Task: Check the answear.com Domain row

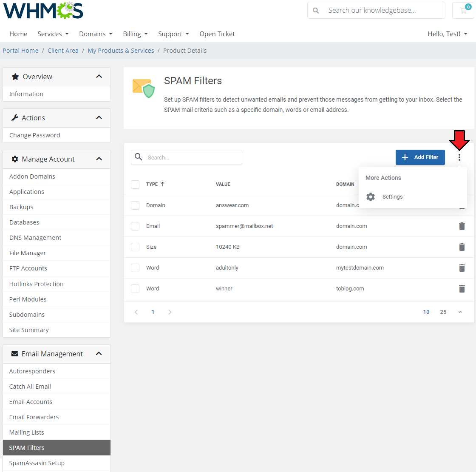Action: pyautogui.click(x=135, y=205)
